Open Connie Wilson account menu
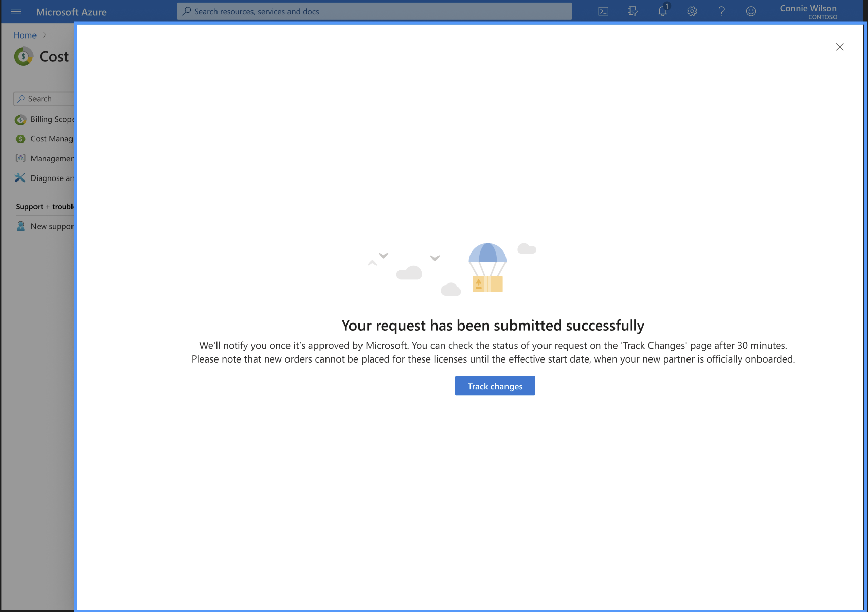The height and width of the screenshot is (612, 868). [808, 12]
